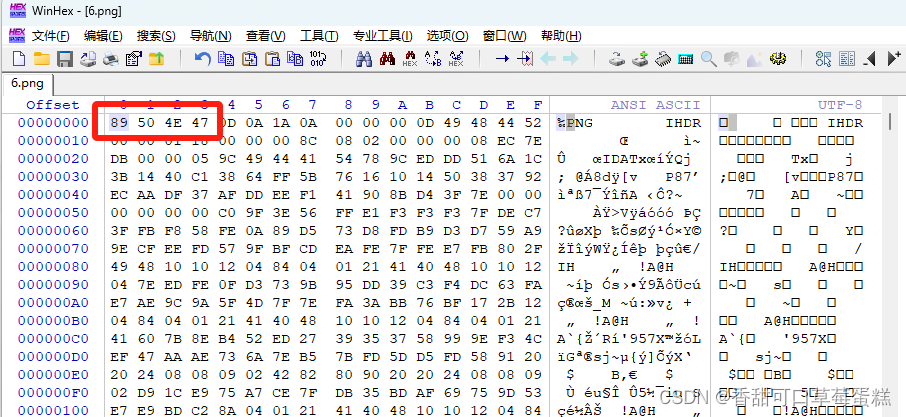Image resolution: width=906 pixels, height=417 pixels.
Task: Open the 文件(F) menu
Action: click(50, 36)
